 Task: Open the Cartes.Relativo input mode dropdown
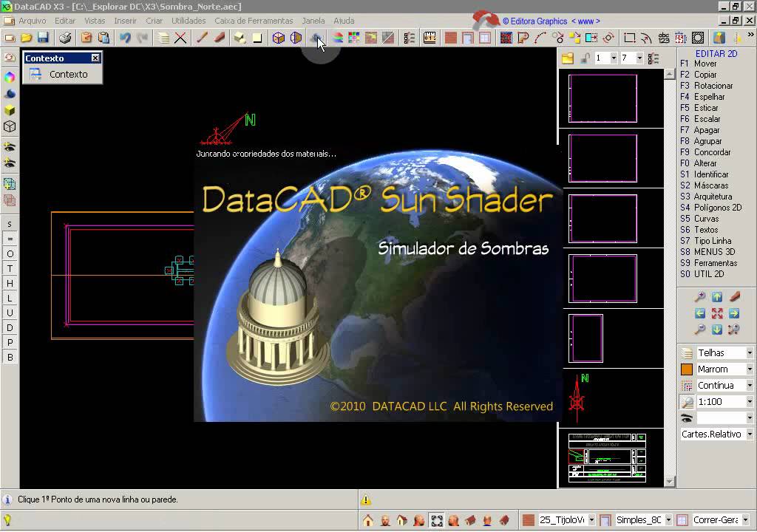tap(750, 434)
